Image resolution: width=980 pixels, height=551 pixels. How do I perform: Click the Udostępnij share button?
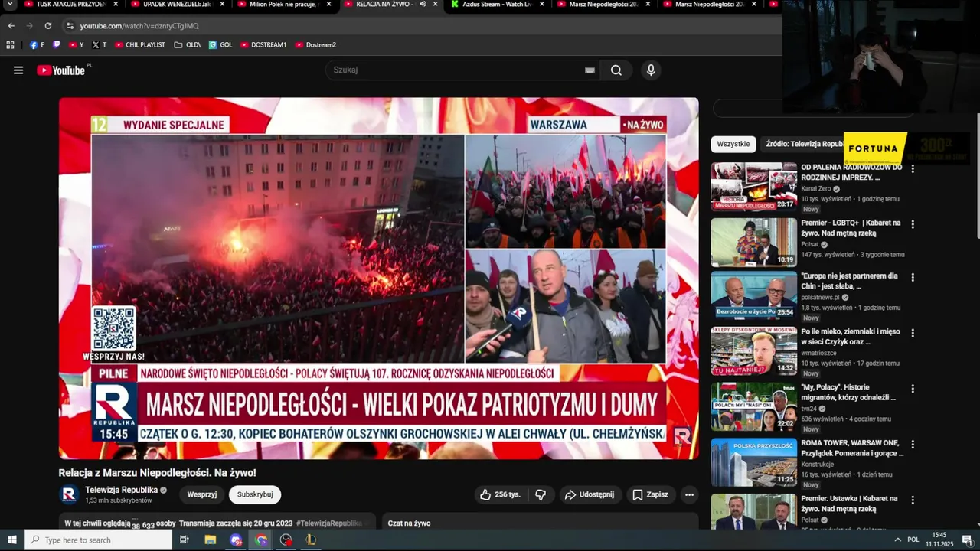pos(590,494)
